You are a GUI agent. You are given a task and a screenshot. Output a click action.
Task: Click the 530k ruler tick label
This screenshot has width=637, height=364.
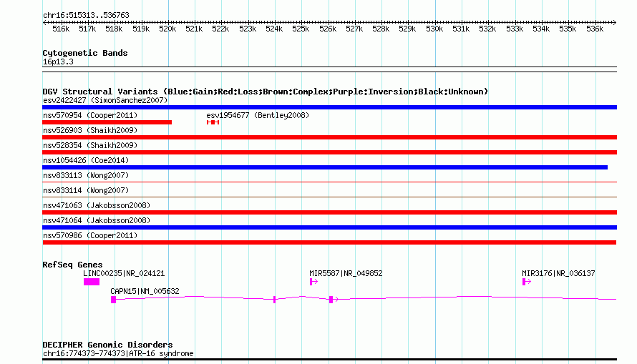[434, 29]
